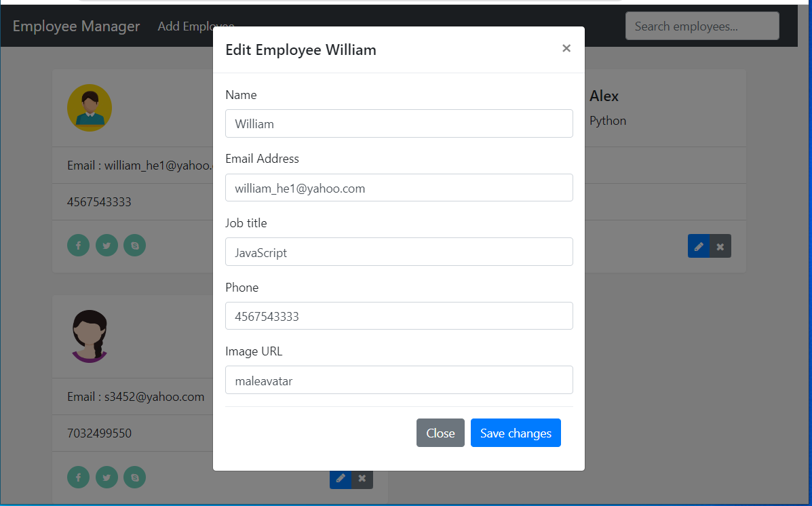Click the female avatar on the bottom card

pyautogui.click(x=89, y=336)
